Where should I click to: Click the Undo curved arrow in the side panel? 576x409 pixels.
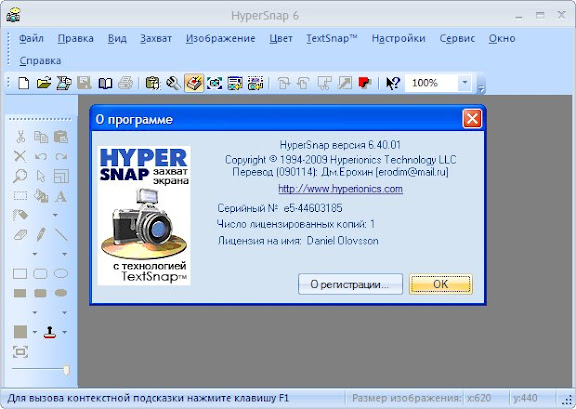(x=41, y=156)
